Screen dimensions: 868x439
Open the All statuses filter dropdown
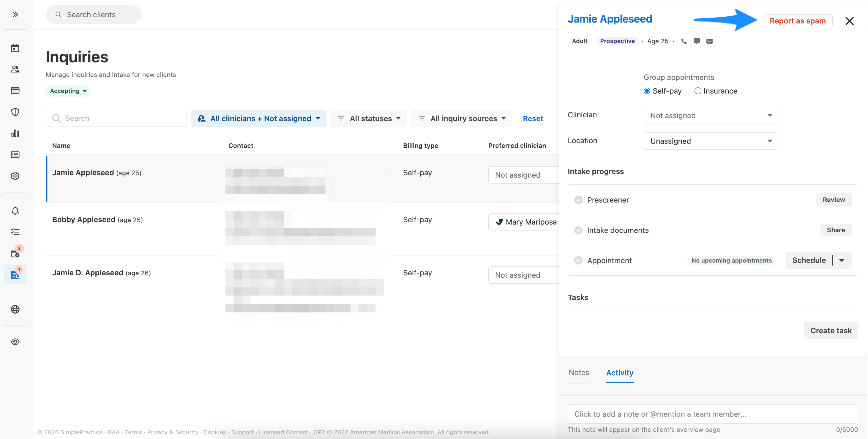(x=369, y=118)
